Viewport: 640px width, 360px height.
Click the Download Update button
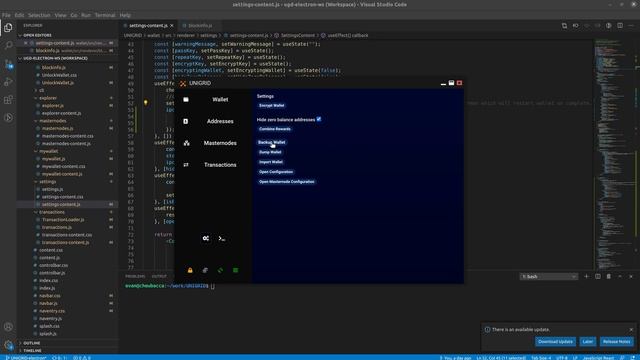point(556,341)
